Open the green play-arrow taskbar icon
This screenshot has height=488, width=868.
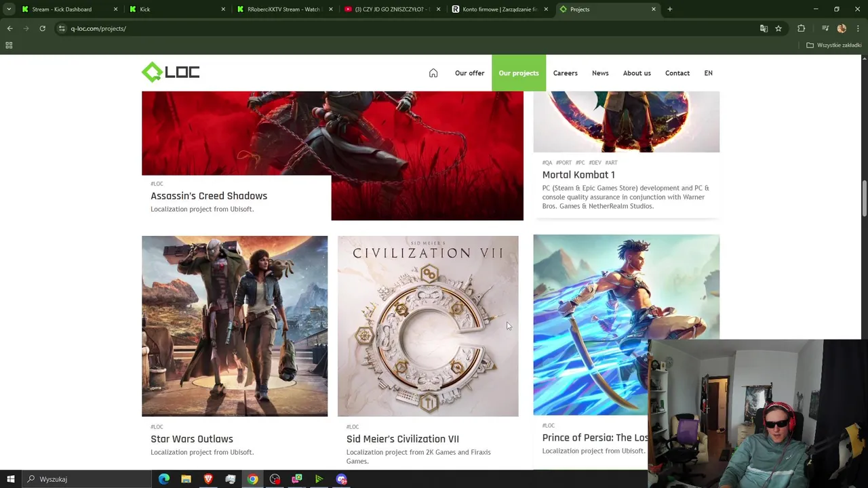coord(319,479)
